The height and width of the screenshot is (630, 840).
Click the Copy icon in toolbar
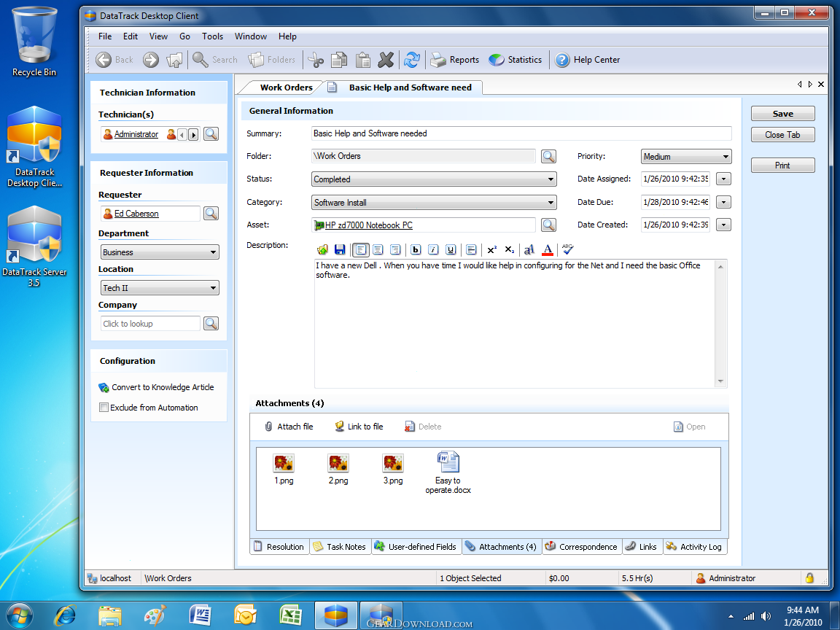[339, 60]
